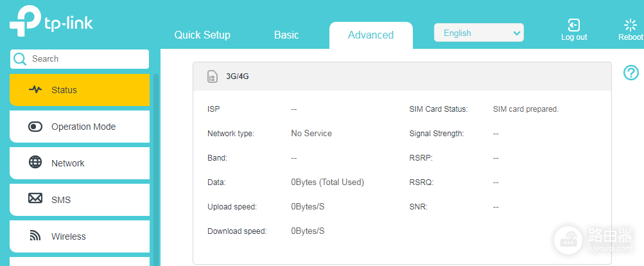Click the Log out icon

click(574, 24)
